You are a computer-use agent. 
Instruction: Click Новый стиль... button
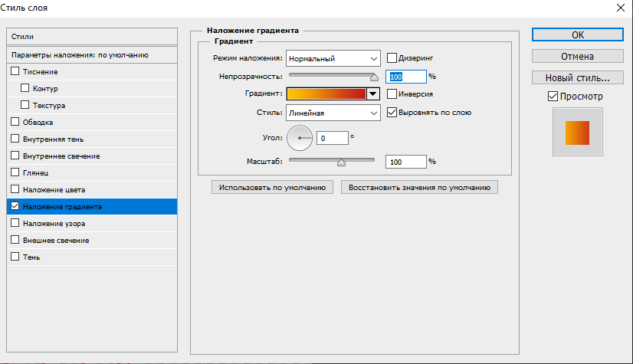click(x=578, y=77)
